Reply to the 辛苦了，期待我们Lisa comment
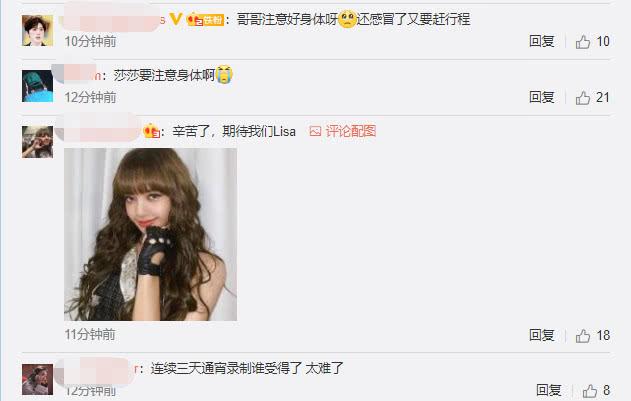631x401 pixels. click(x=541, y=335)
